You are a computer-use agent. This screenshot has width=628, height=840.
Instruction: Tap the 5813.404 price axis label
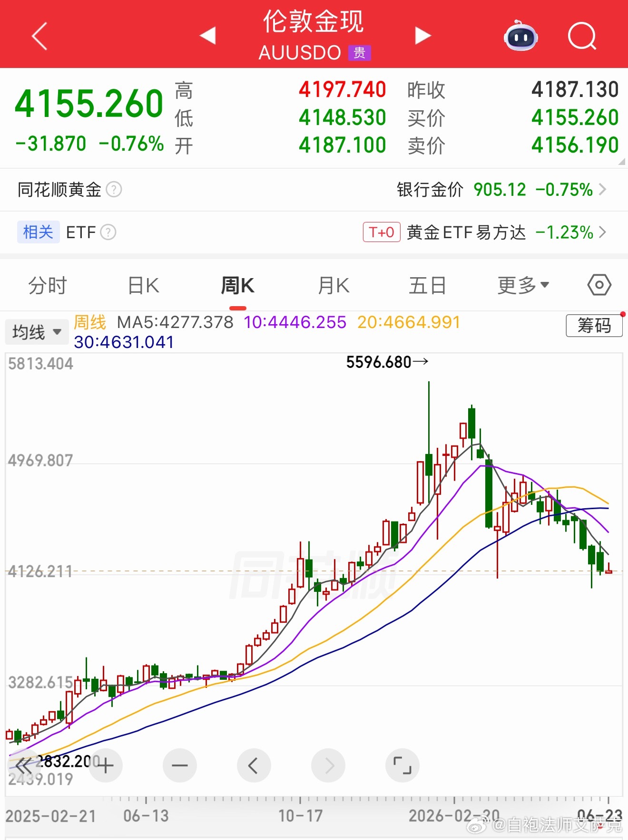[41, 364]
